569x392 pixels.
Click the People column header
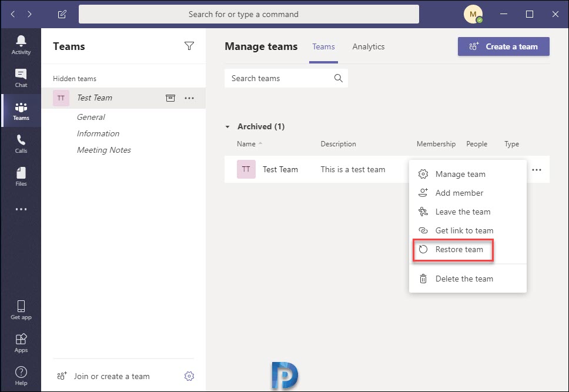click(477, 144)
